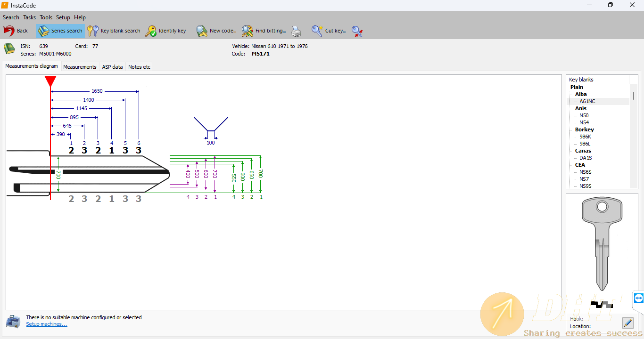Click the Back arrow icon
The width and height of the screenshot is (644, 339).
pyautogui.click(x=9, y=31)
